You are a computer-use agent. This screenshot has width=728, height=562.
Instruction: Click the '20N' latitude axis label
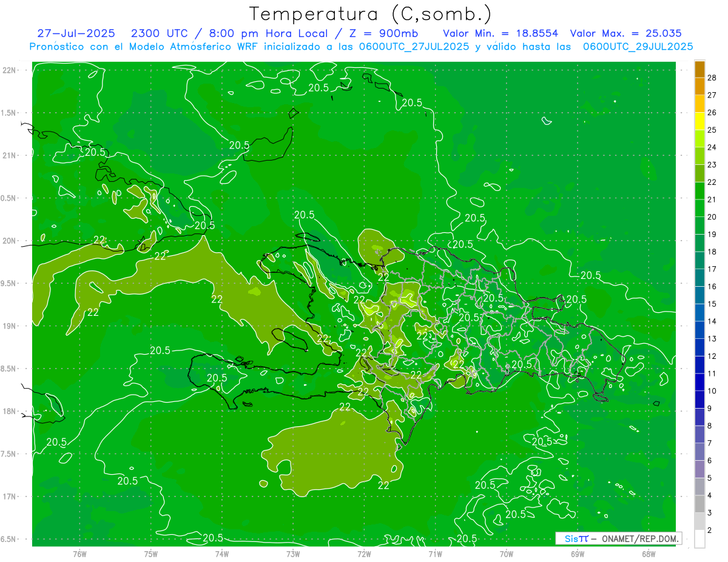coord(10,241)
